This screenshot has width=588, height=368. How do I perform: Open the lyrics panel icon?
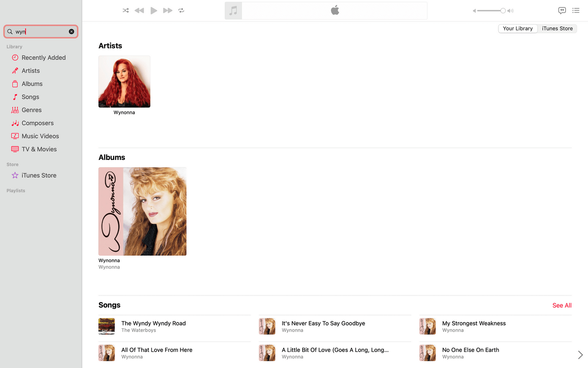(x=562, y=10)
